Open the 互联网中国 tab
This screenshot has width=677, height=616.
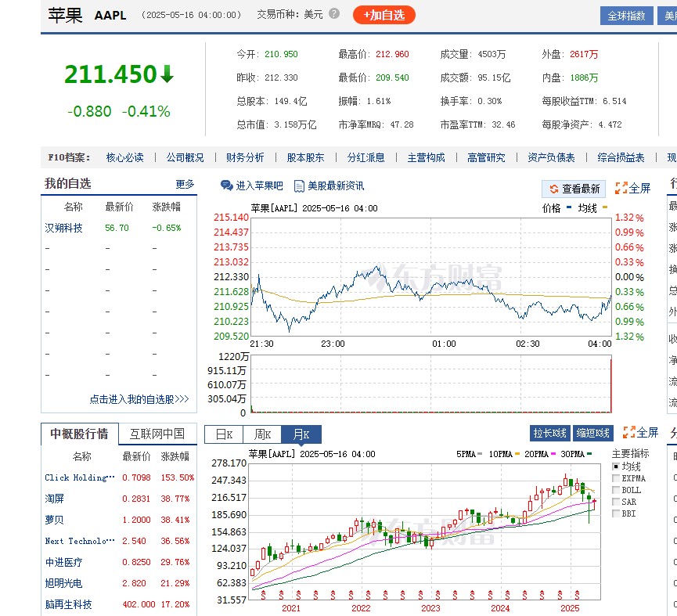pyautogui.click(x=157, y=434)
